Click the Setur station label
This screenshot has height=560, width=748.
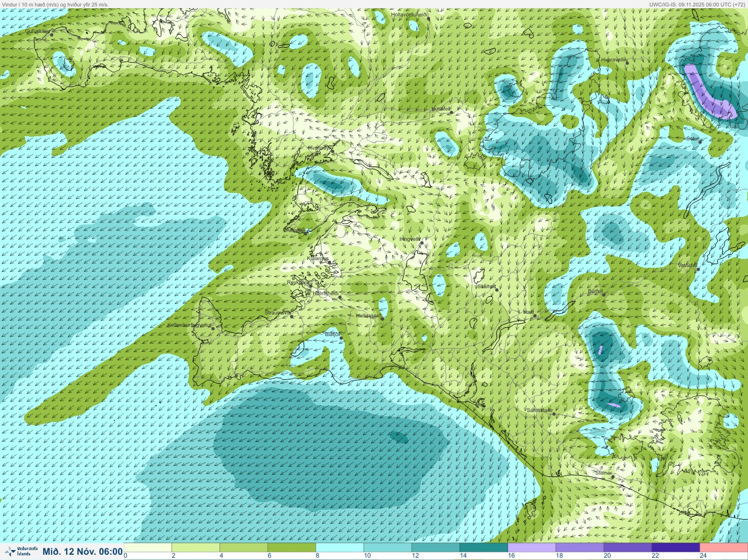tap(692, 139)
